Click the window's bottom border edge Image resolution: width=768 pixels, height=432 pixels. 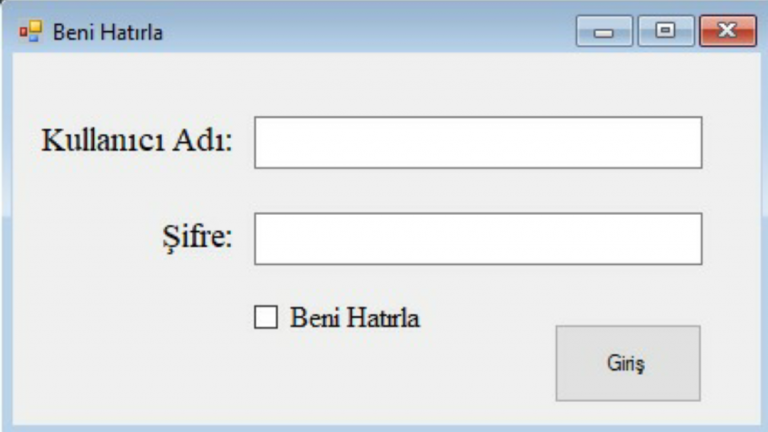pos(384,428)
